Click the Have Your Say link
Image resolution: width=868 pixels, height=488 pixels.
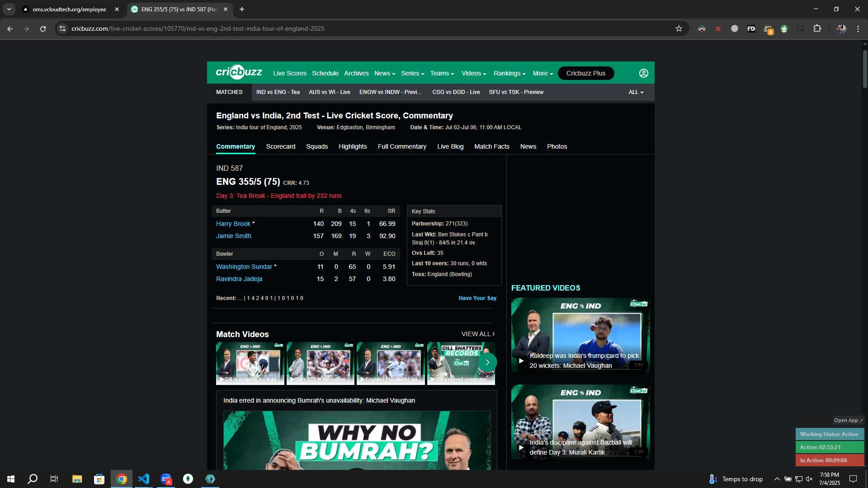477,298
